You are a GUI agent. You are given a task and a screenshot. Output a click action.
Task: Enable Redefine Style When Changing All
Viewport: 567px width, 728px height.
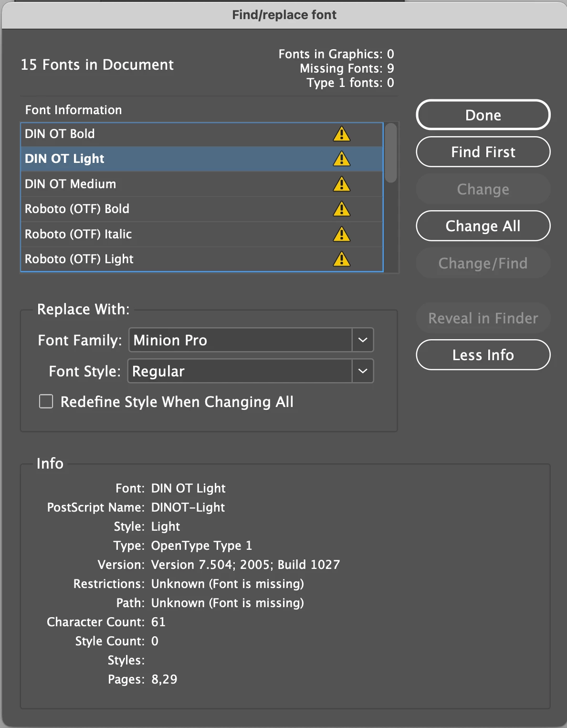coord(46,401)
